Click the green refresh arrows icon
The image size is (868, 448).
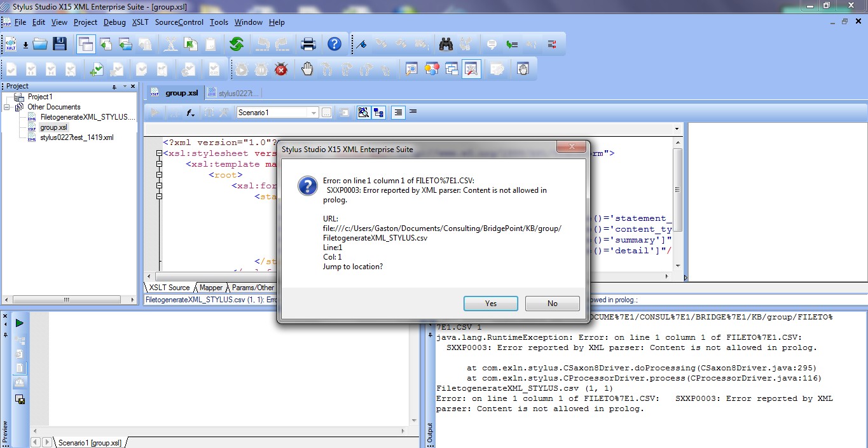pyautogui.click(x=237, y=44)
